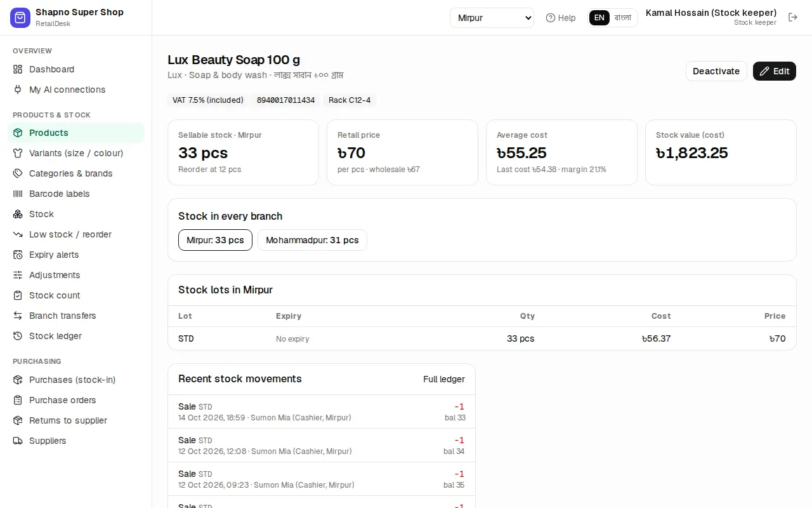This screenshot has width=812, height=508.
Task: Switch the language to EN
Action: tap(599, 18)
